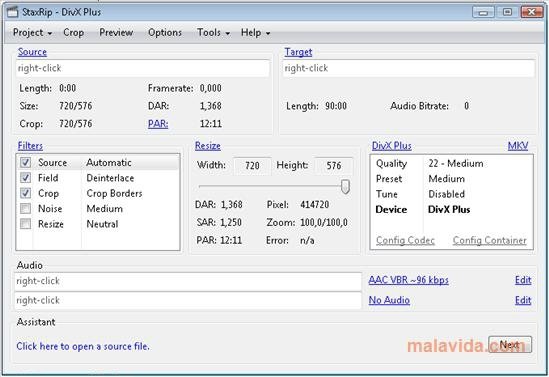Uncheck the Crop filter checkbox
Image resolution: width=549 pixels, height=377 pixels.
click(25, 193)
